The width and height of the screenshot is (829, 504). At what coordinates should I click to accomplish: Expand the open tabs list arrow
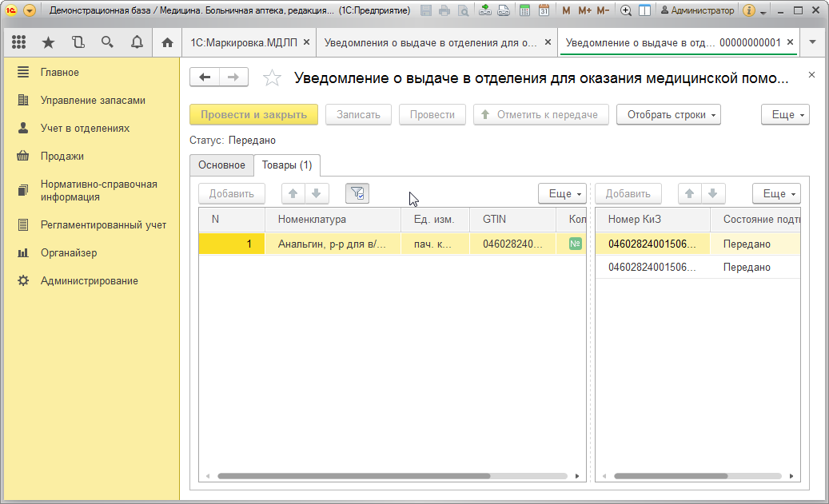(812, 42)
